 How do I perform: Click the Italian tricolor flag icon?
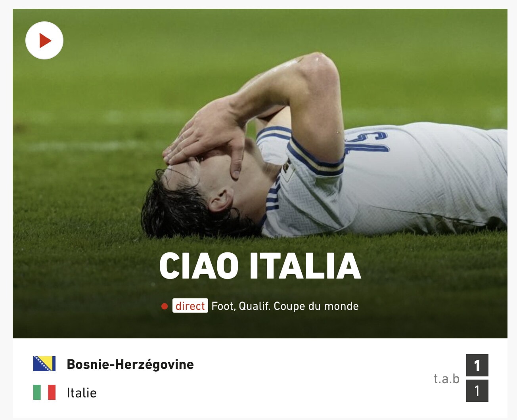[x=44, y=392]
